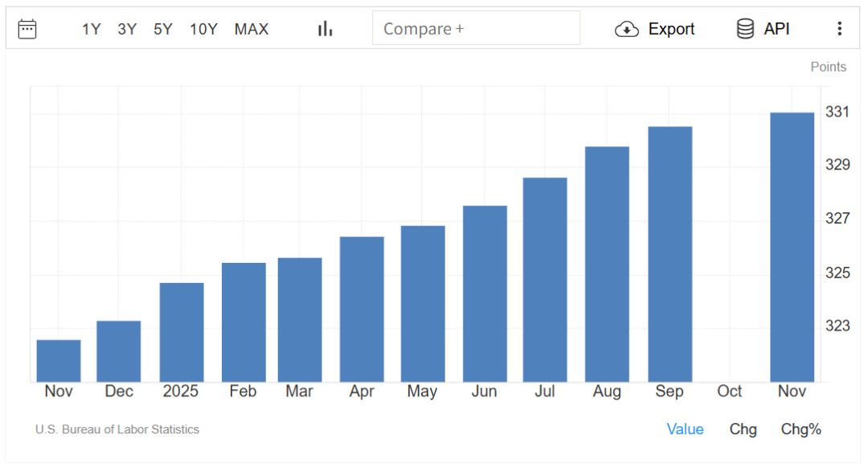Click the Points unit label

[x=828, y=67]
